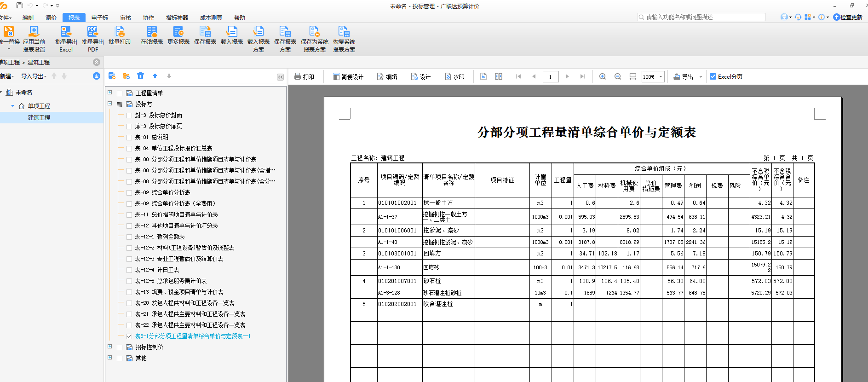Open 批量打印 tool

pyautogui.click(x=120, y=35)
